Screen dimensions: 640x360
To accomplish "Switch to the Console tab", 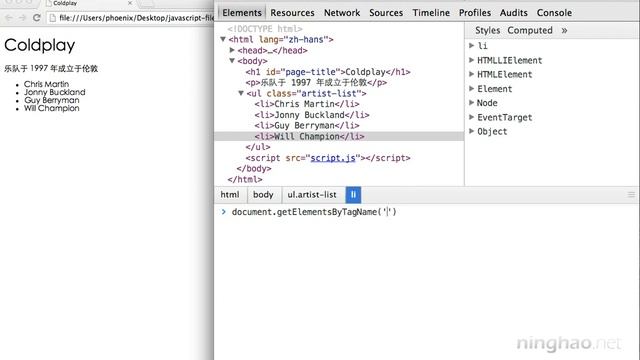I will pyautogui.click(x=554, y=13).
